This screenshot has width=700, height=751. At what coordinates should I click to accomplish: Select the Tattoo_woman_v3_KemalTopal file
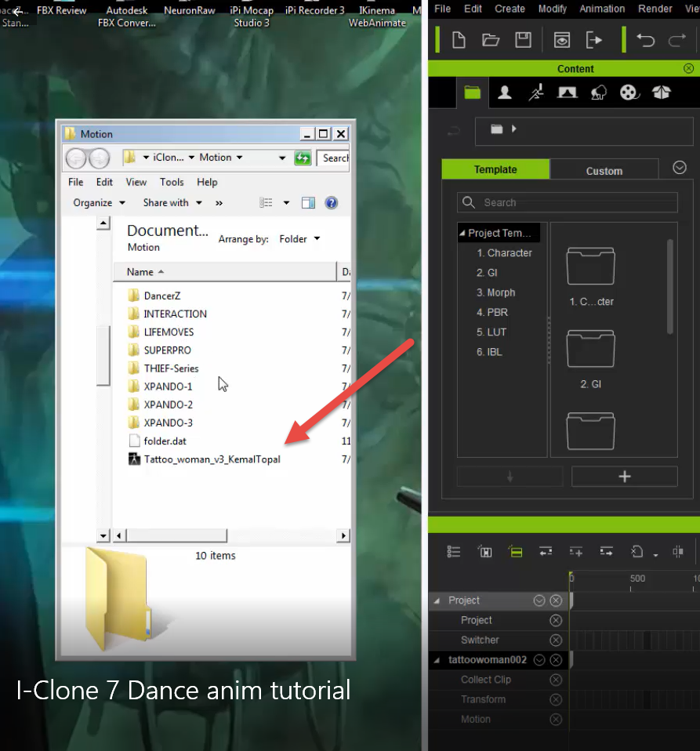(205, 459)
